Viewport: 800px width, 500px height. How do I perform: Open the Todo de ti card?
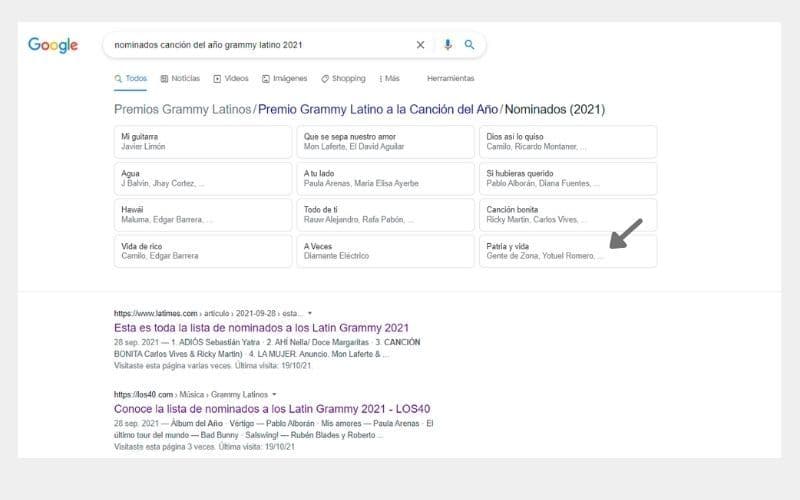(x=386, y=215)
